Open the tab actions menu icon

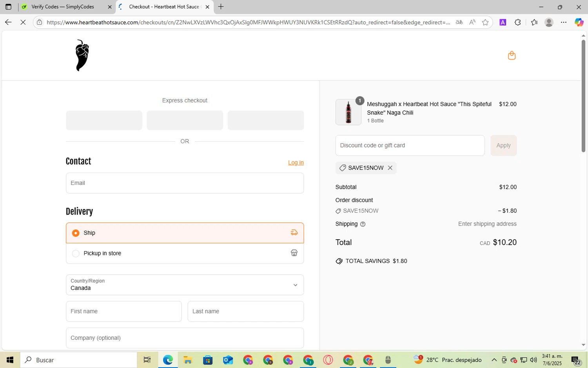click(x=8, y=7)
